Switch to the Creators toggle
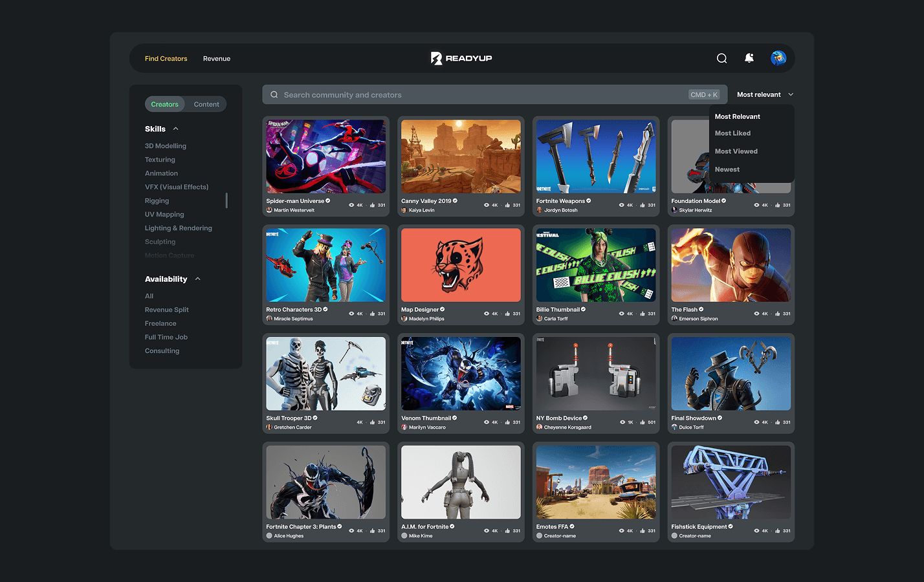 click(165, 104)
